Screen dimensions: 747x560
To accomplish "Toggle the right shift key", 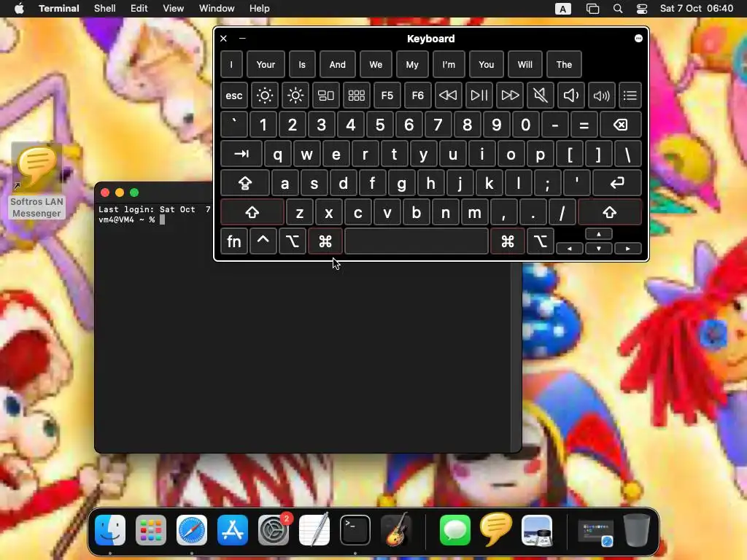I will pos(609,212).
